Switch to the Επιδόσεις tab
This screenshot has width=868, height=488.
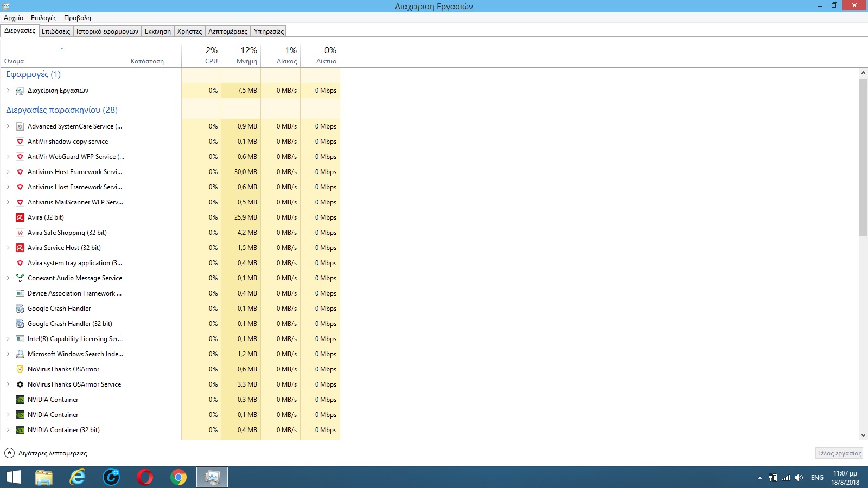(56, 31)
